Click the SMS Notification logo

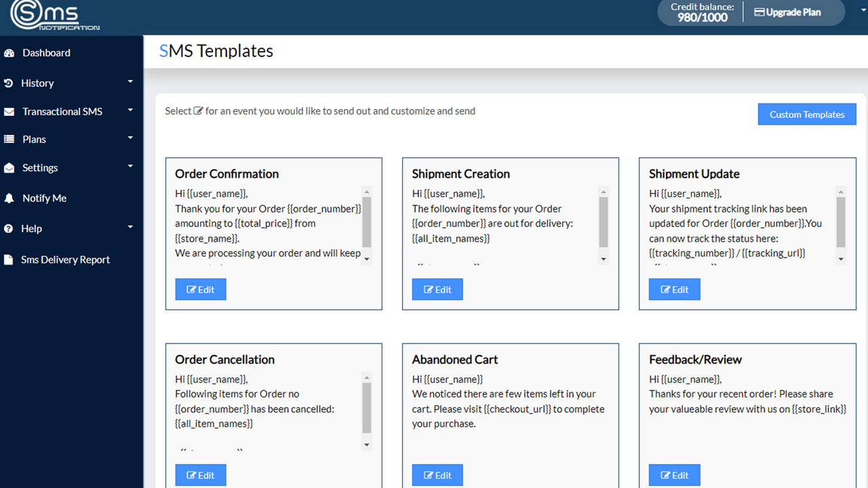(55, 16)
